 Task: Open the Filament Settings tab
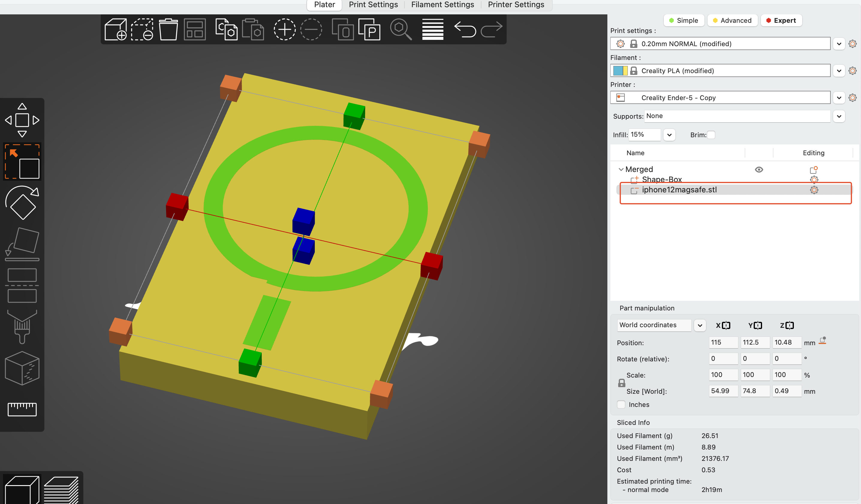click(x=442, y=5)
